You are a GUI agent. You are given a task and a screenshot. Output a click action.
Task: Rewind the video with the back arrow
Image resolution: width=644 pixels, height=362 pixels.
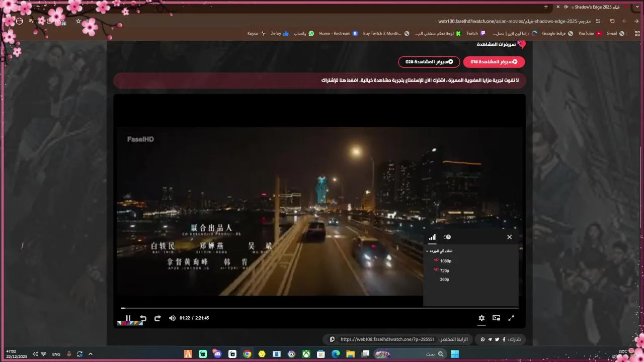click(x=143, y=318)
